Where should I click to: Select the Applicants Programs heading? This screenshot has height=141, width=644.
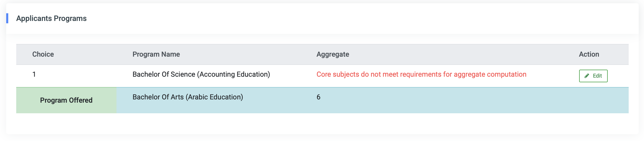[x=51, y=18]
